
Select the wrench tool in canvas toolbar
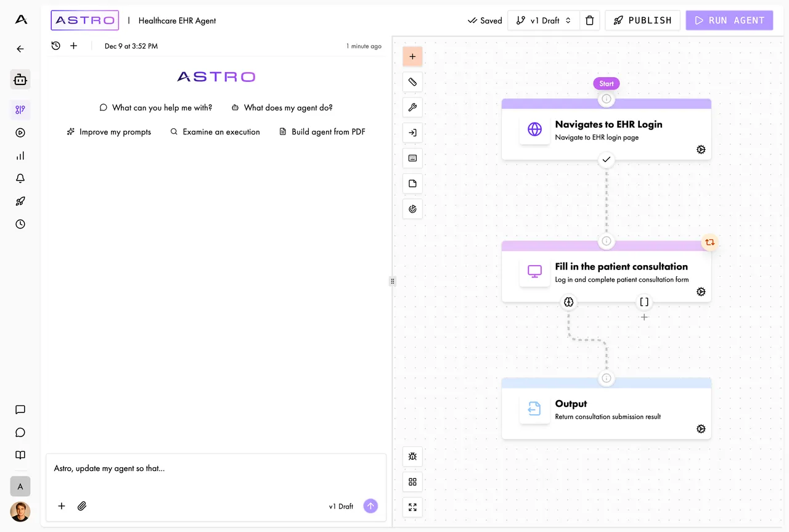pyautogui.click(x=412, y=107)
